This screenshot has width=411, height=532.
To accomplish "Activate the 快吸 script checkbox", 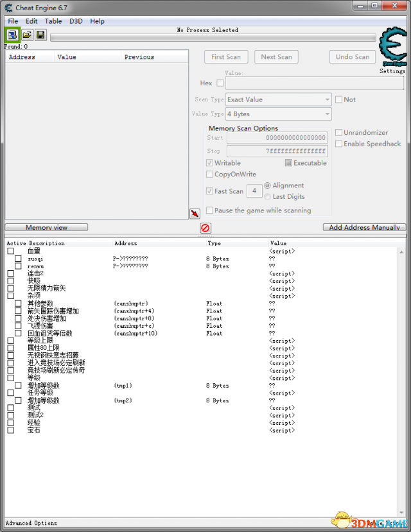I will tap(10, 281).
